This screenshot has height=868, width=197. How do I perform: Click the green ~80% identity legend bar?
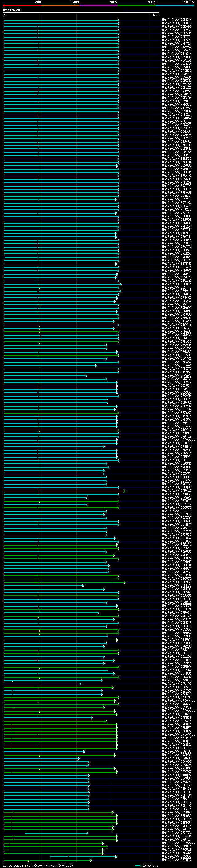coord(137,6)
